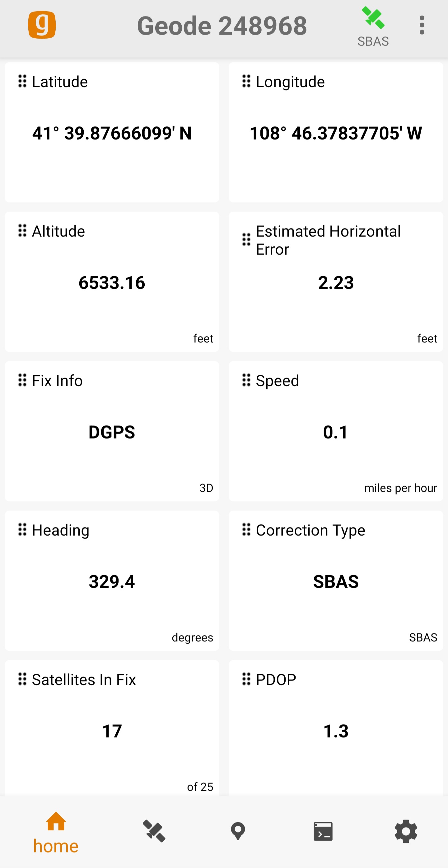Open the three-dot overflow menu

click(422, 25)
